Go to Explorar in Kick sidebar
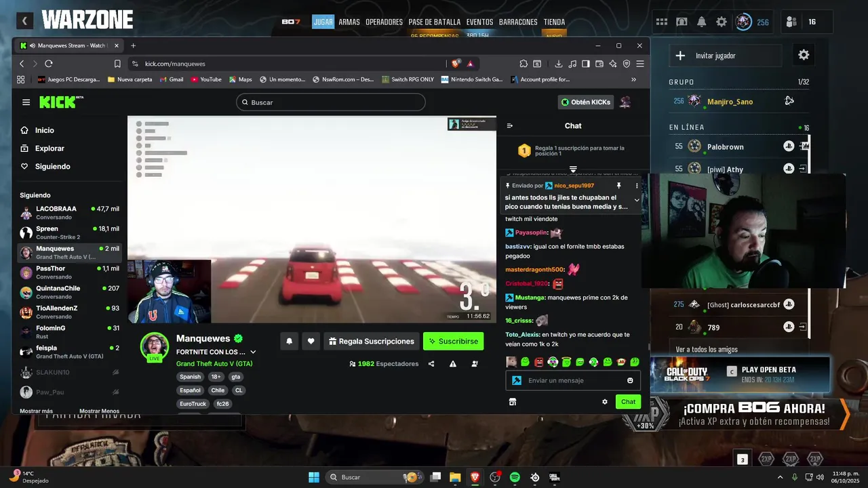 coord(50,148)
